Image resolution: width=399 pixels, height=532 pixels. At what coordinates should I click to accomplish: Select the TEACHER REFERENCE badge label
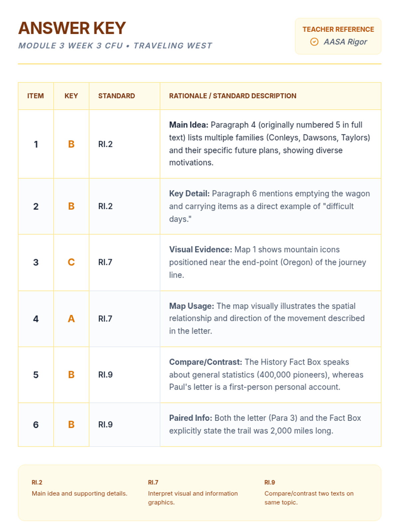pyautogui.click(x=338, y=30)
